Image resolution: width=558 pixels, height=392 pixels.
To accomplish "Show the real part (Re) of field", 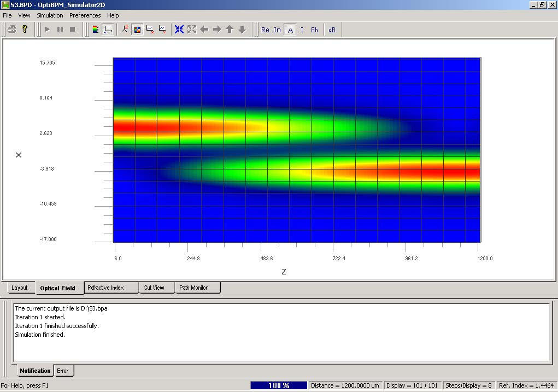I will pyautogui.click(x=265, y=30).
